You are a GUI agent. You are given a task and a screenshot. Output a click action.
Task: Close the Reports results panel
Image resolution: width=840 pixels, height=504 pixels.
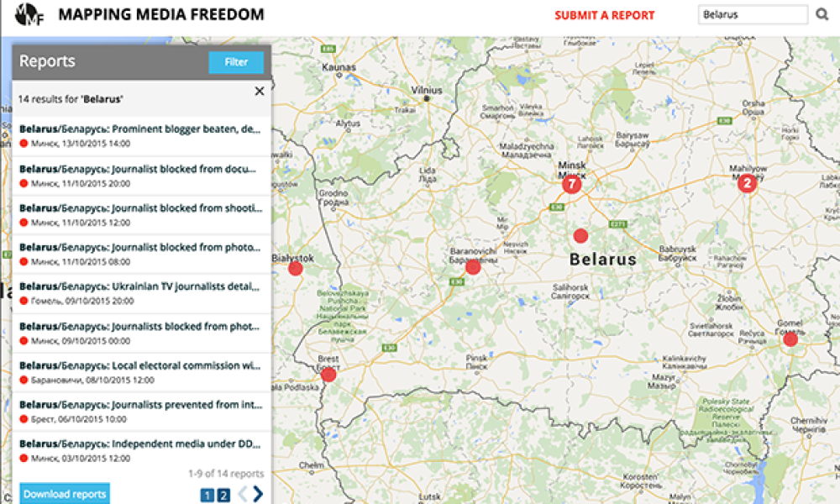point(260,91)
